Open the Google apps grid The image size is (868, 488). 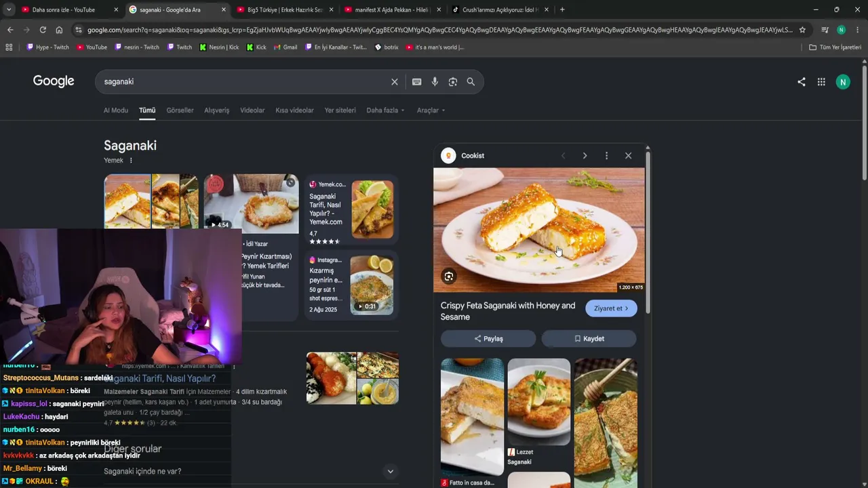click(821, 82)
